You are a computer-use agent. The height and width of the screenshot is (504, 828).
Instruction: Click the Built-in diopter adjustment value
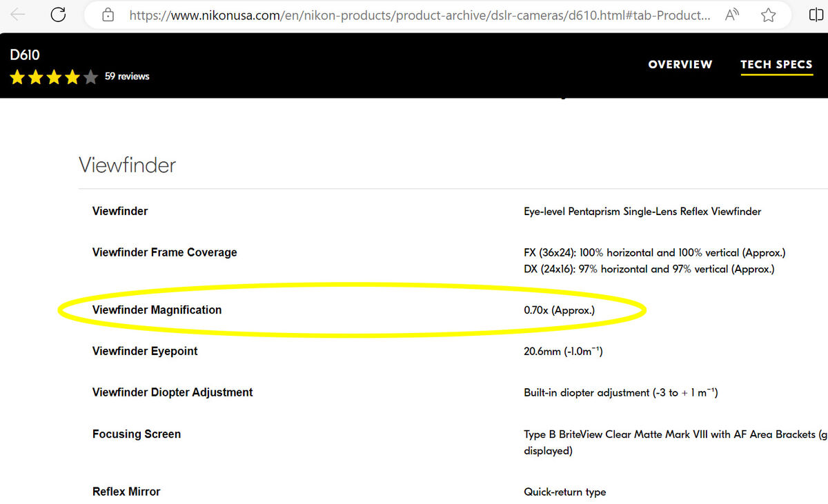pyautogui.click(x=621, y=393)
